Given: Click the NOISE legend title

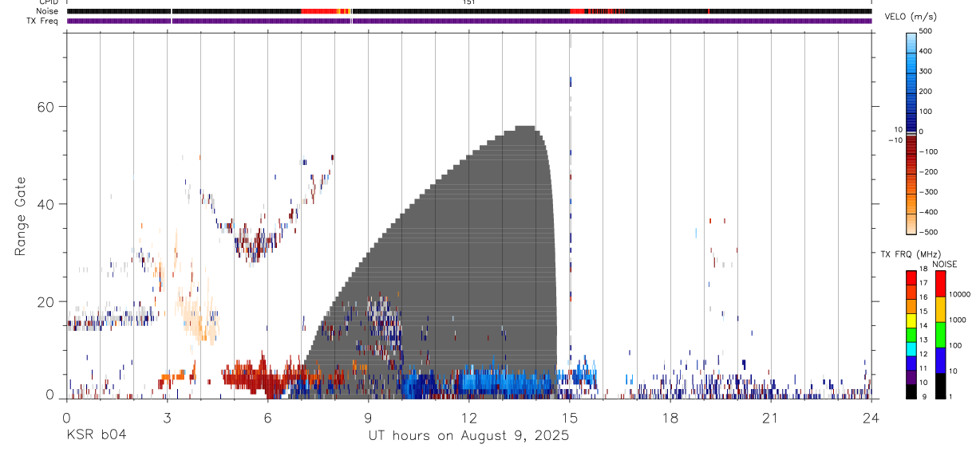Looking at the screenshot, I should click(943, 264).
